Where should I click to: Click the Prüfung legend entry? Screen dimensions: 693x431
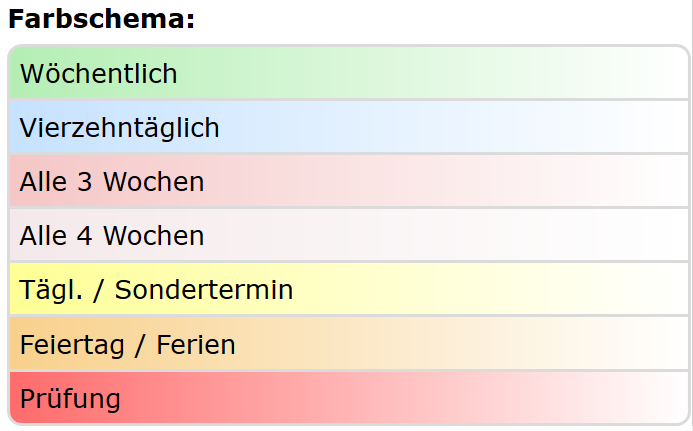70,399
